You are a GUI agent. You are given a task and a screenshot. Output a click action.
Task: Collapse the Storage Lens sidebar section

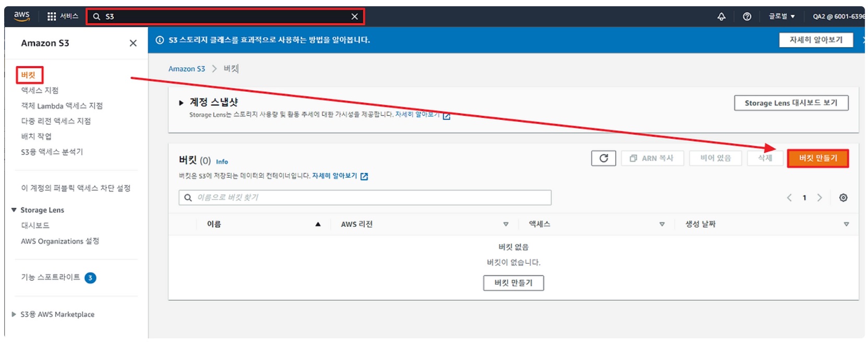(x=14, y=210)
